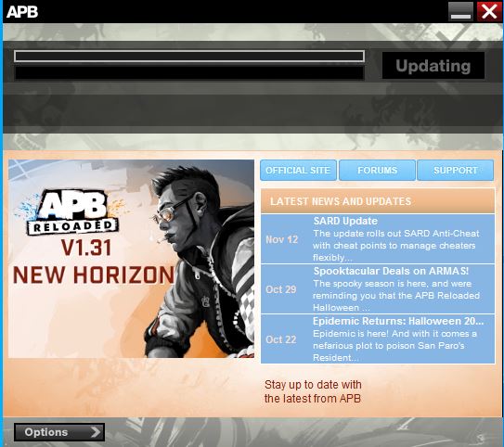Open the SARD Update news item
This screenshot has width=504, height=447.
(x=378, y=239)
